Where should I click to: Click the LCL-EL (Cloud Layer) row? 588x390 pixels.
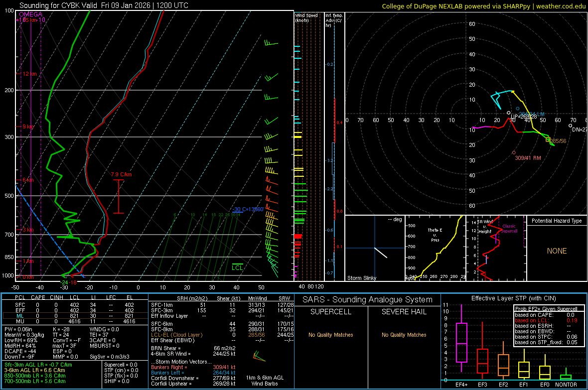click(x=222, y=335)
